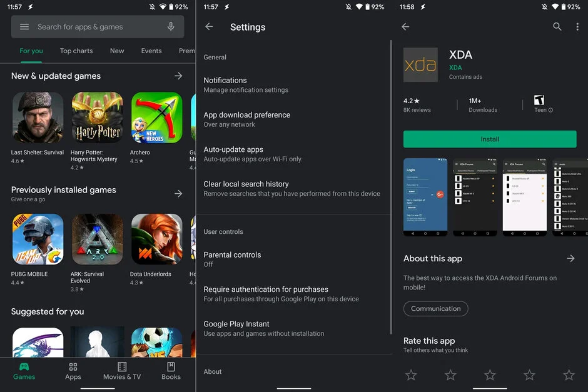Expand New & updated games arrow
Screen dimensions: 588x392
[178, 76]
